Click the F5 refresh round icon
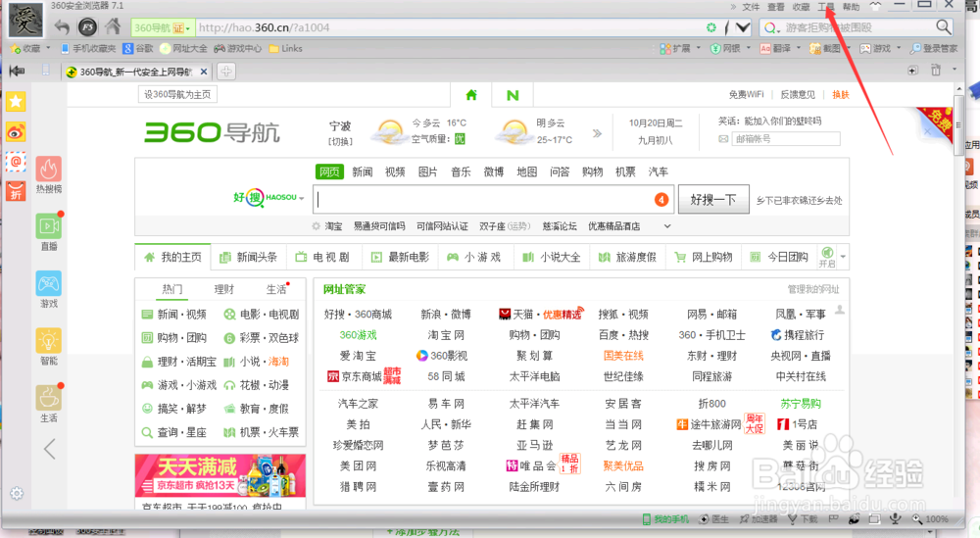The width and height of the screenshot is (980, 538). (87, 26)
